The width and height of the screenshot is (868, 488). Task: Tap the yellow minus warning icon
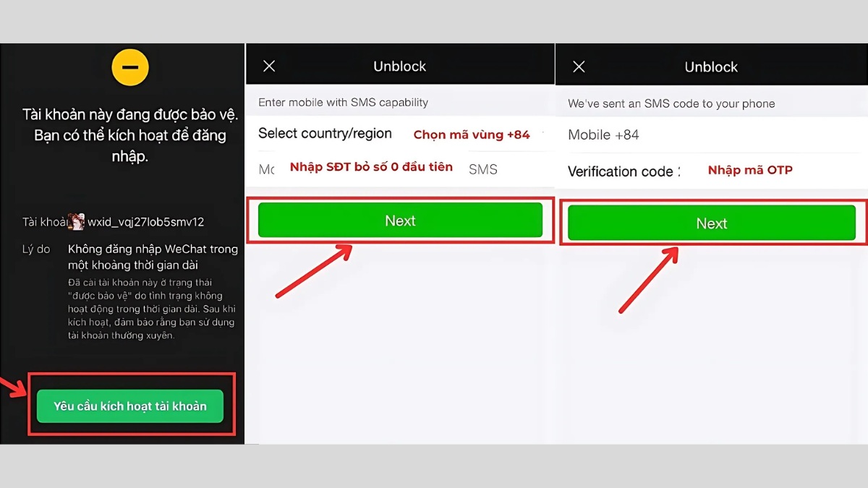(x=130, y=68)
